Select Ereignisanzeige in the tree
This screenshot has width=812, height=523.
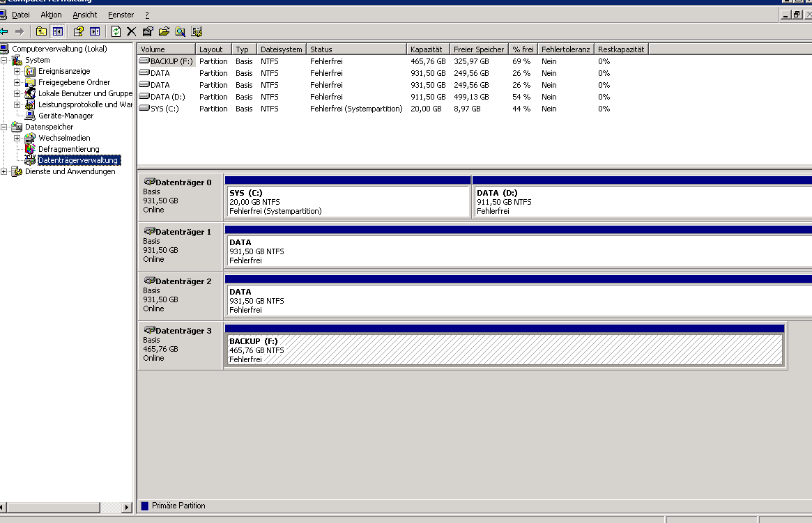(64, 72)
